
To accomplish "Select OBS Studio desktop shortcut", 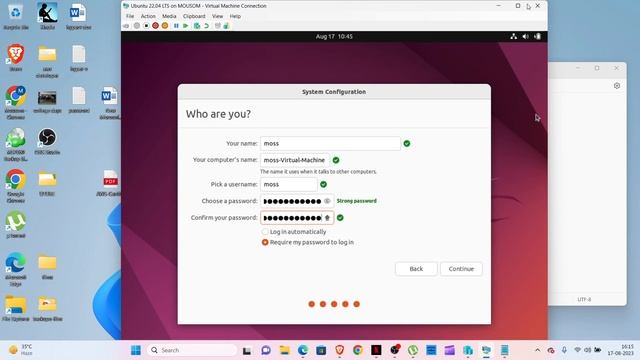I will coord(47,141).
